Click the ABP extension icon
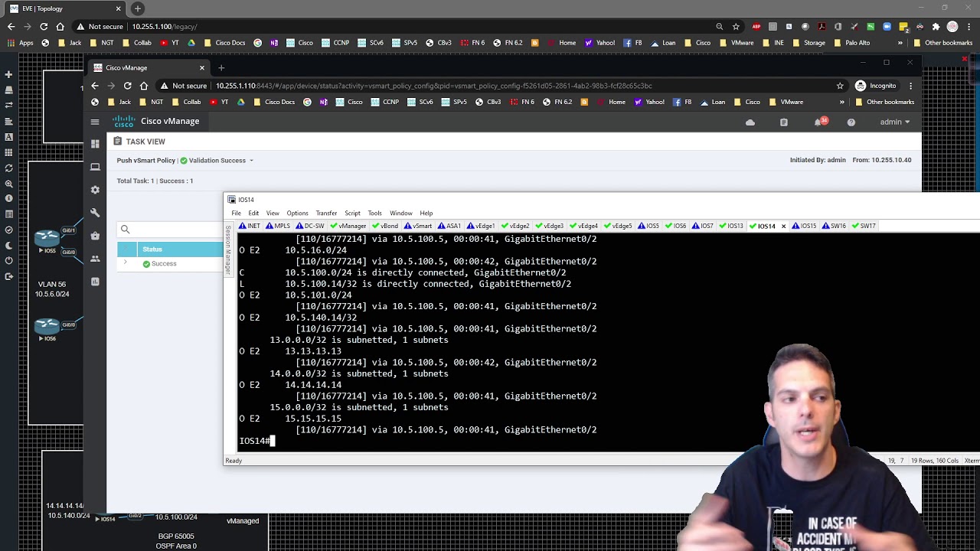 click(756, 27)
